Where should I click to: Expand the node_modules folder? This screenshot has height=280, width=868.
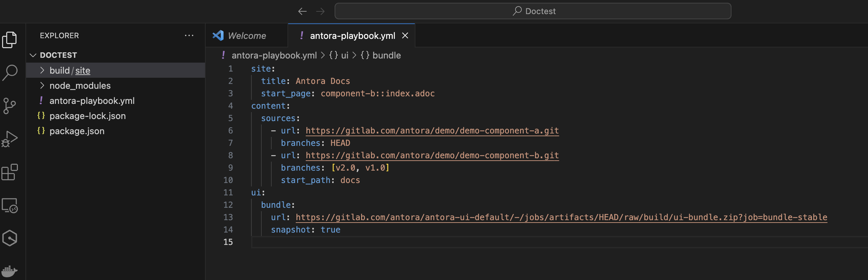pyautogui.click(x=116, y=85)
